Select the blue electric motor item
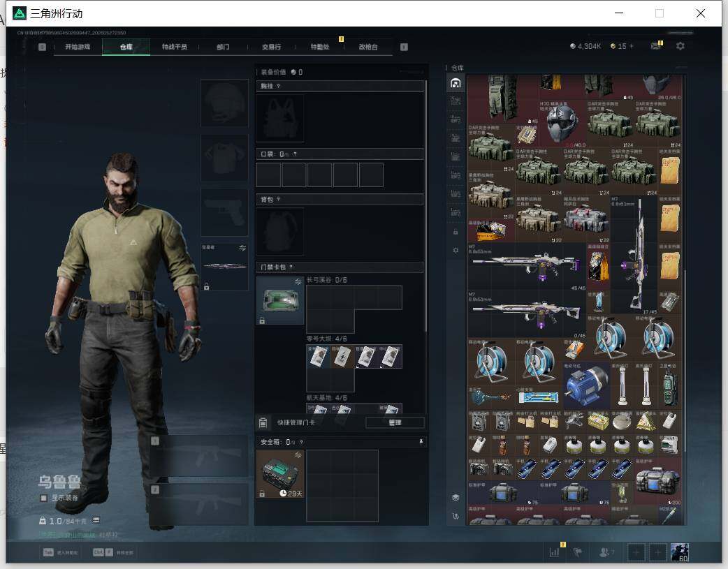 pos(586,385)
